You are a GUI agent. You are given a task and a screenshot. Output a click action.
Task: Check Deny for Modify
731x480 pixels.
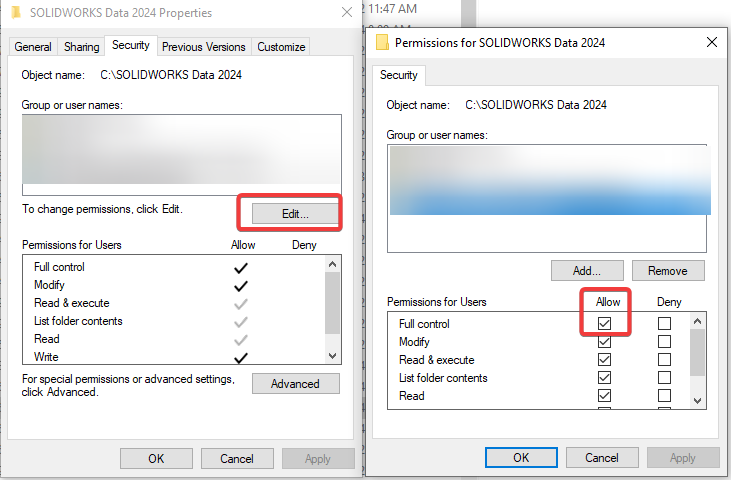664,342
